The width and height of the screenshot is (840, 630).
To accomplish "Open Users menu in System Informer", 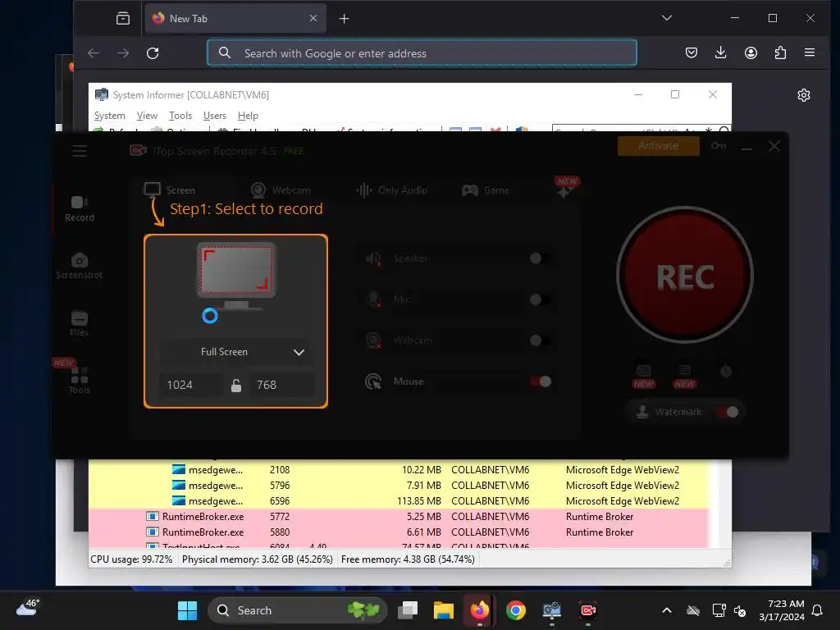I will pyautogui.click(x=214, y=116).
